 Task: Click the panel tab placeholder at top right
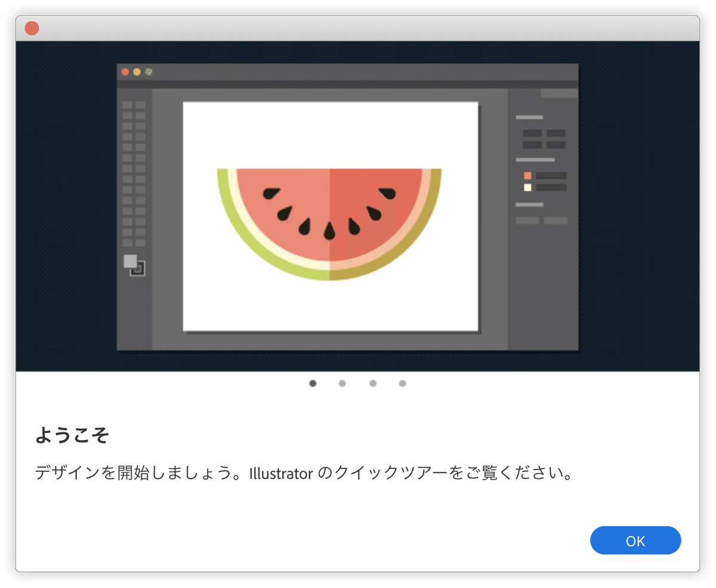tap(559, 93)
